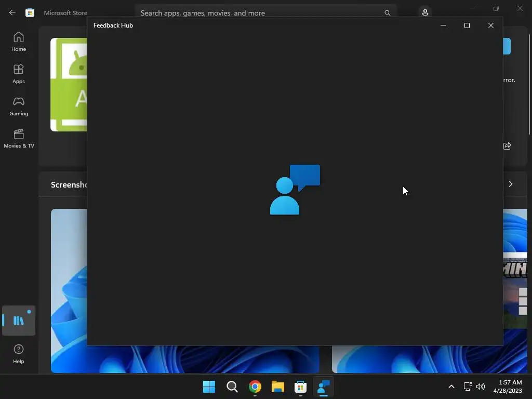The width and height of the screenshot is (532, 399).
Task: Click Feedback Hub taskbar icon
Action: [x=323, y=387]
